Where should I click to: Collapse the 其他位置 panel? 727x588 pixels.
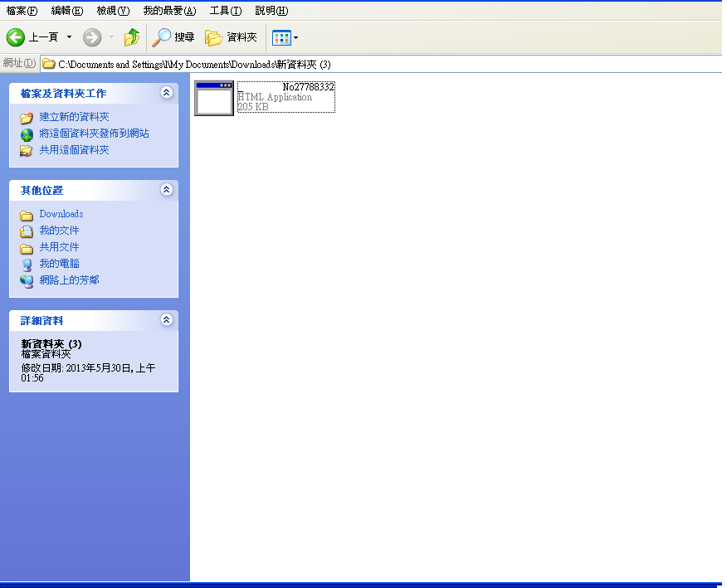167,190
